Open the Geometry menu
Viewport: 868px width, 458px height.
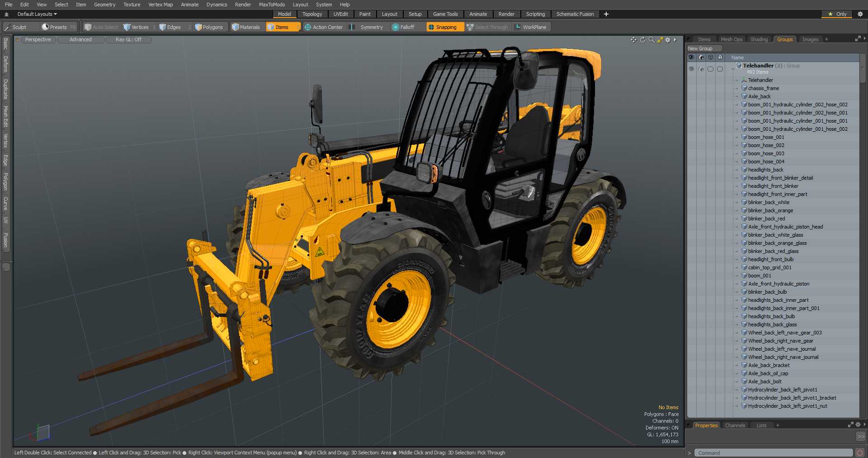(x=104, y=5)
